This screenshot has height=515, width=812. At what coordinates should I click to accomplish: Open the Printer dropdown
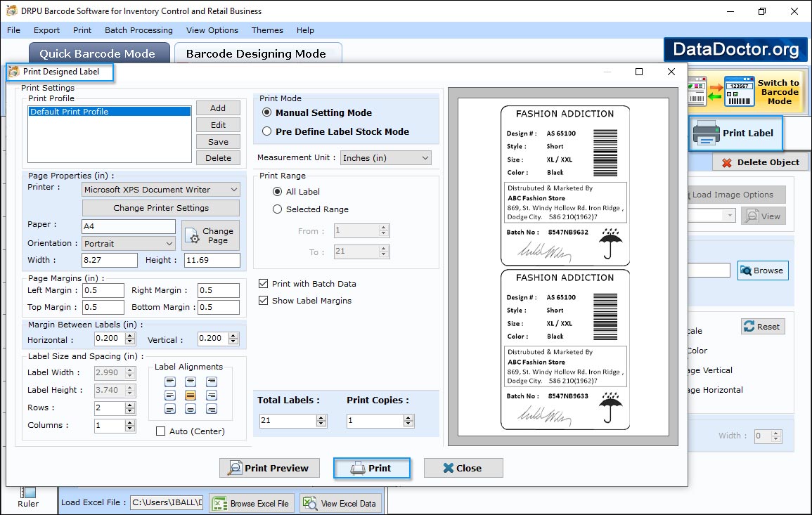point(160,190)
